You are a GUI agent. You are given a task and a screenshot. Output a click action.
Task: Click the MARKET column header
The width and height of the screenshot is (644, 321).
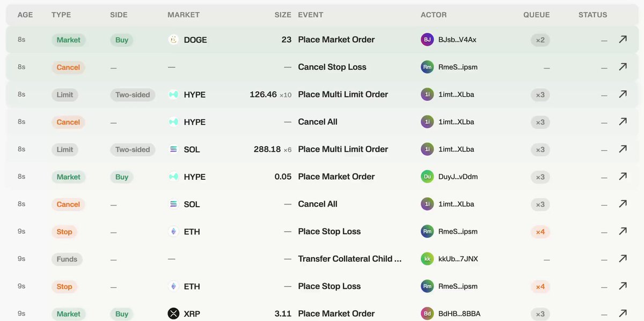click(184, 15)
